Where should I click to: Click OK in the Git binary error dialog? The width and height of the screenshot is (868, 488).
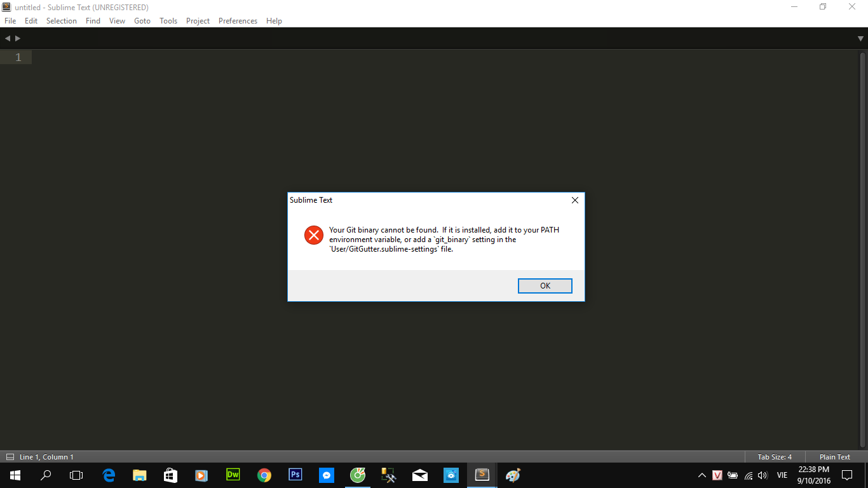tap(545, 286)
